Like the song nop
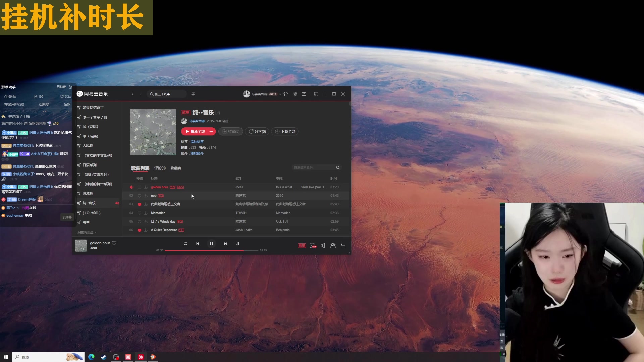Image resolution: width=644 pixels, height=362 pixels. (x=139, y=196)
